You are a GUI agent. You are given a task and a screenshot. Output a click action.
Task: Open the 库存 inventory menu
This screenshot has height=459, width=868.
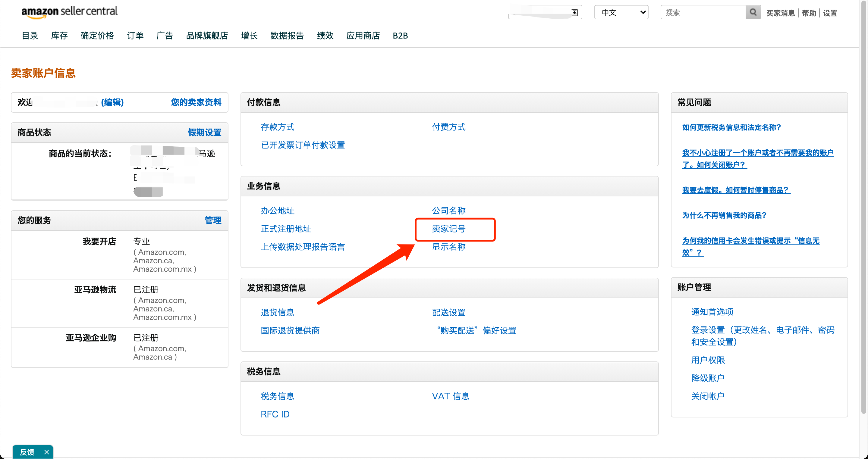click(59, 36)
